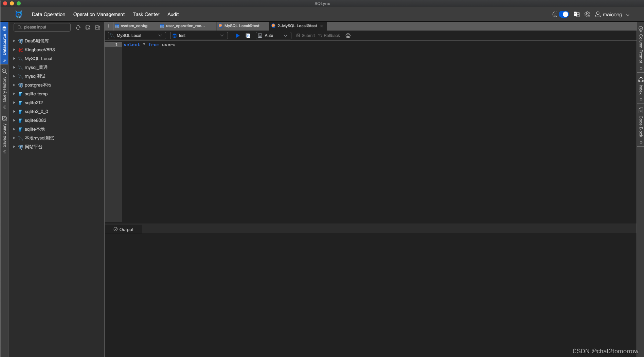The height and width of the screenshot is (357, 644).
Task: Click the please input search field
Action: 42,27
